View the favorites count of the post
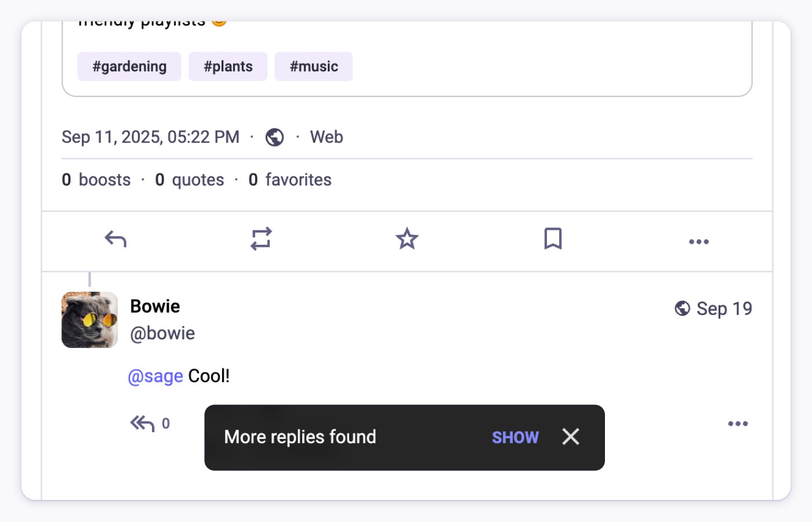 (290, 179)
